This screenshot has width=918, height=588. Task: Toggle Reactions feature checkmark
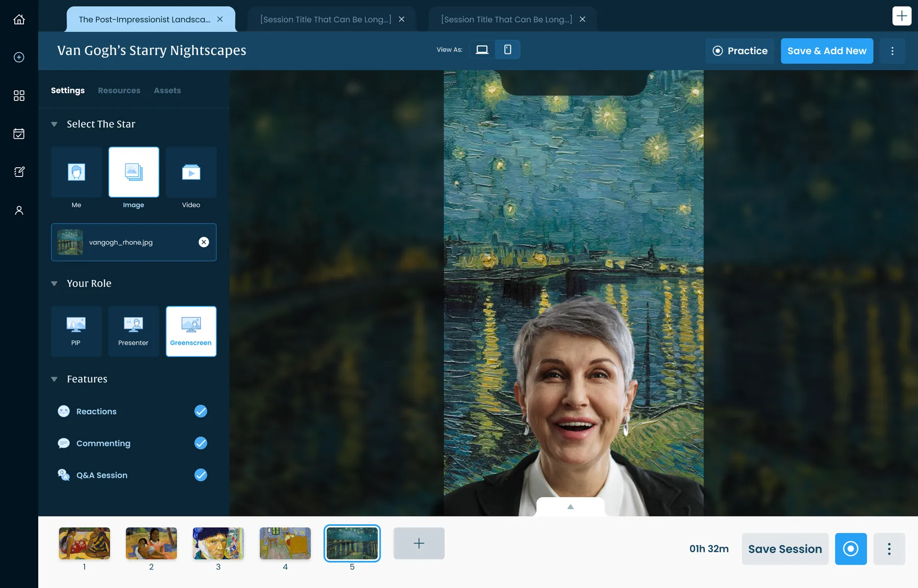point(201,411)
